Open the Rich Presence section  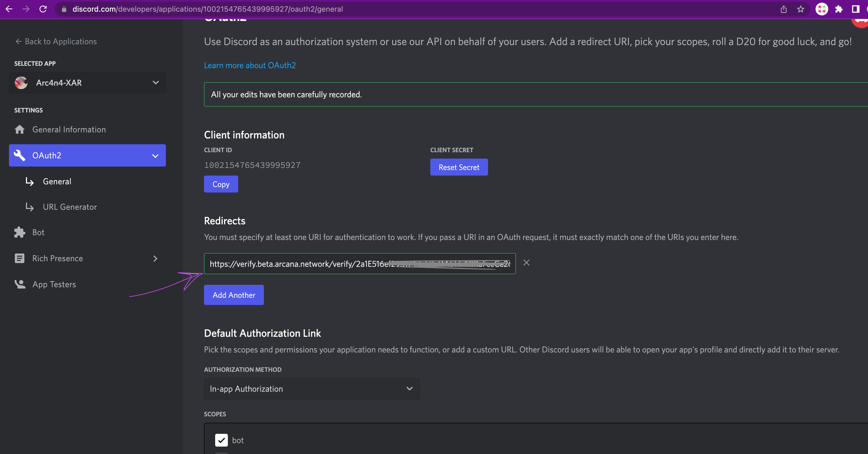pyautogui.click(x=57, y=258)
